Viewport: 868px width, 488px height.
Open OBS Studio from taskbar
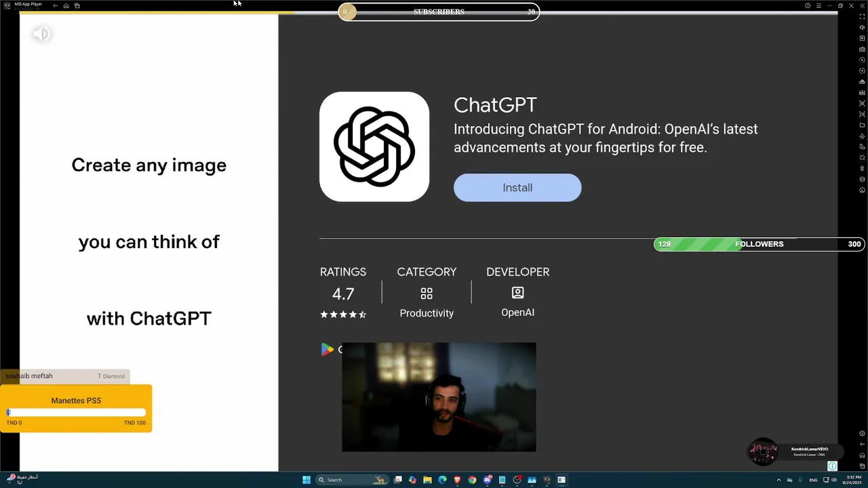click(x=517, y=480)
